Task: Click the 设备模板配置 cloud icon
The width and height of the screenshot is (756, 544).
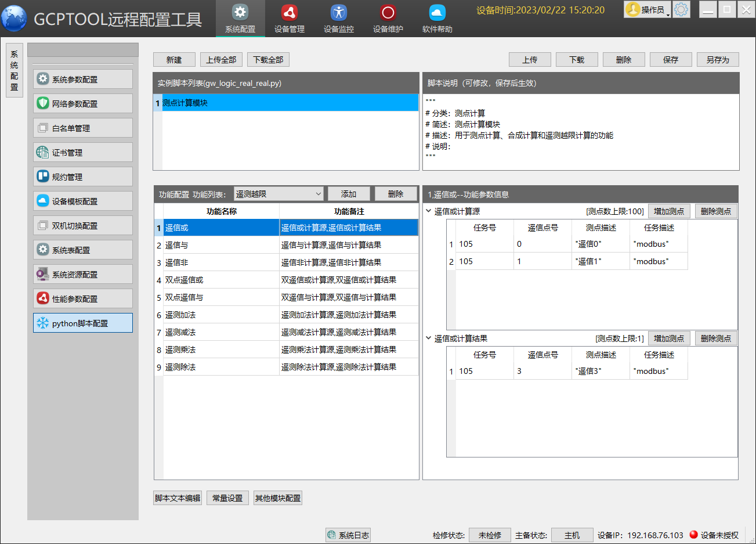Action: coord(43,201)
